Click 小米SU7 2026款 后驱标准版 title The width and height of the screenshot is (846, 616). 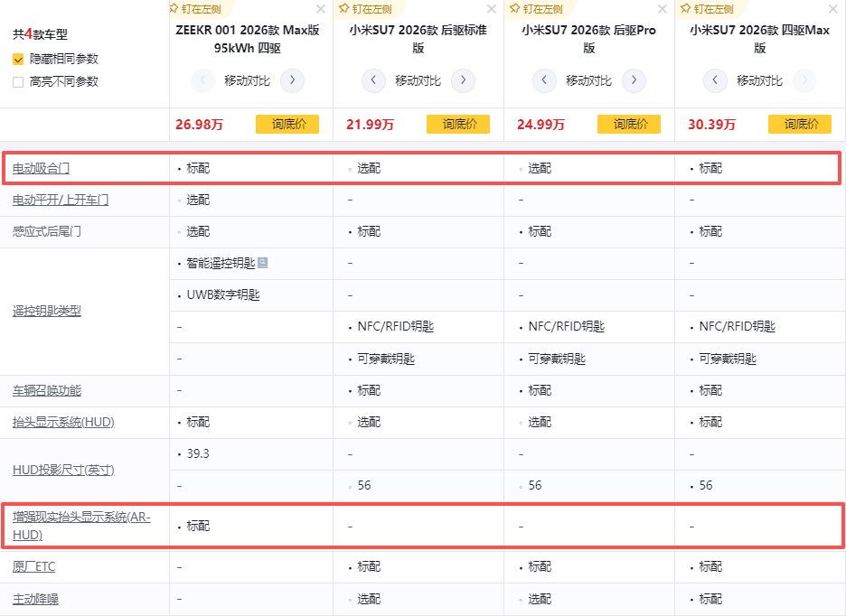coord(418,39)
